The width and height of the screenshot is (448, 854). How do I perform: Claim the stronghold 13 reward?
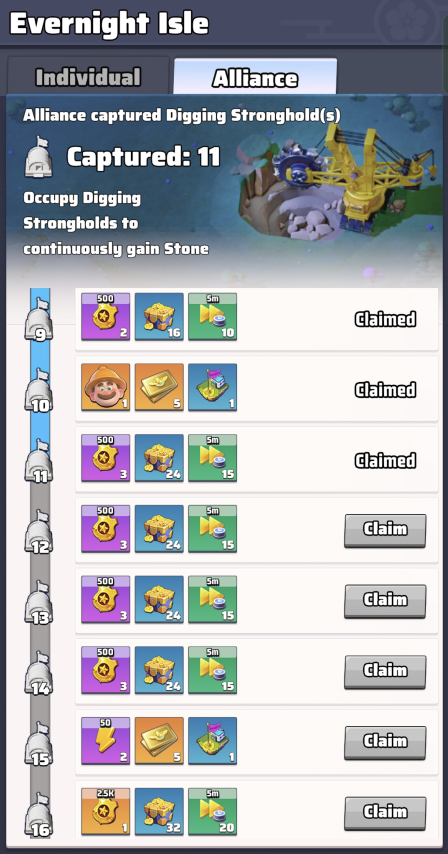point(385,601)
